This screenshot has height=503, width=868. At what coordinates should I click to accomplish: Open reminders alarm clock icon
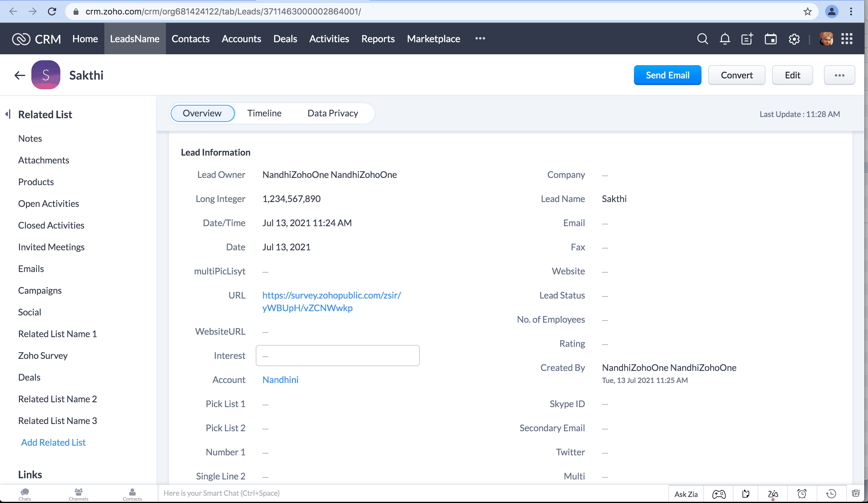802,494
